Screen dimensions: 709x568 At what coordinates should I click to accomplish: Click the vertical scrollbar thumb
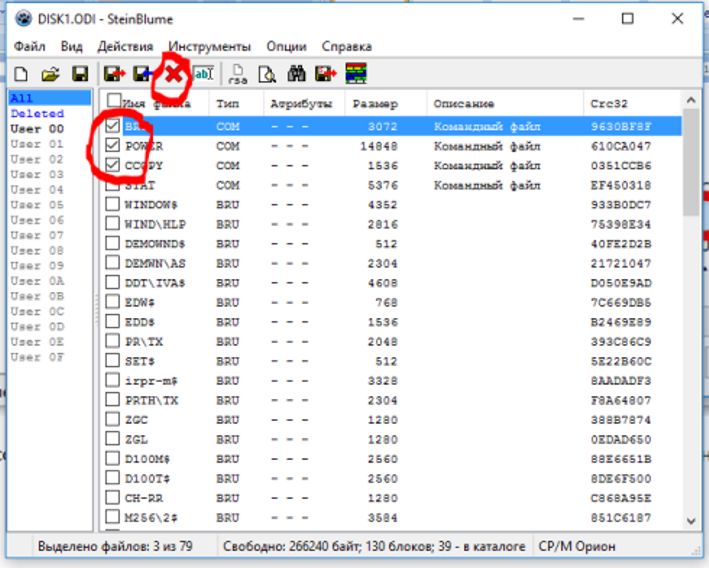[x=691, y=162]
